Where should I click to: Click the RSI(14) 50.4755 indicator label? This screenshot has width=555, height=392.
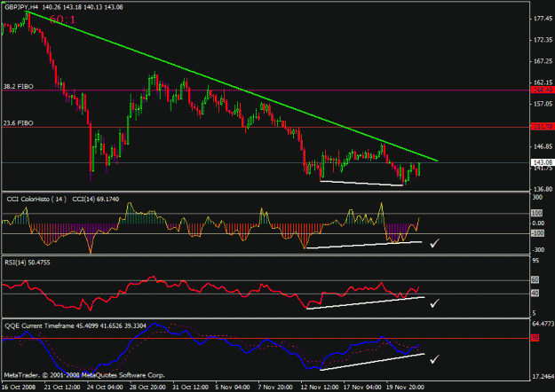point(28,263)
